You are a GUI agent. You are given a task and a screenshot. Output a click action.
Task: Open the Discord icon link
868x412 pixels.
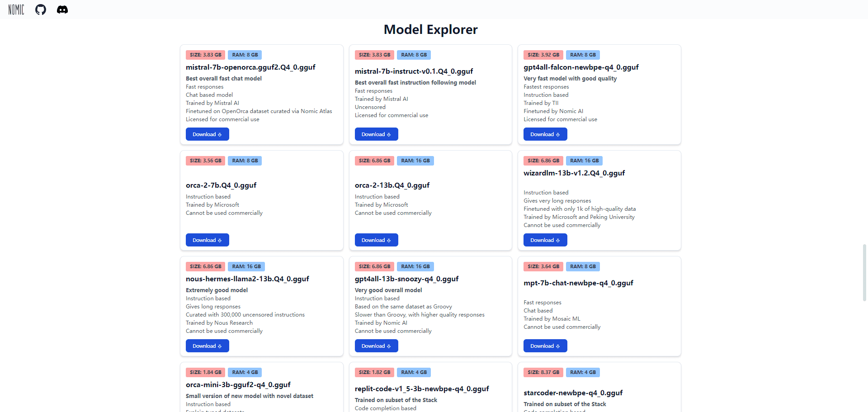click(62, 9)
